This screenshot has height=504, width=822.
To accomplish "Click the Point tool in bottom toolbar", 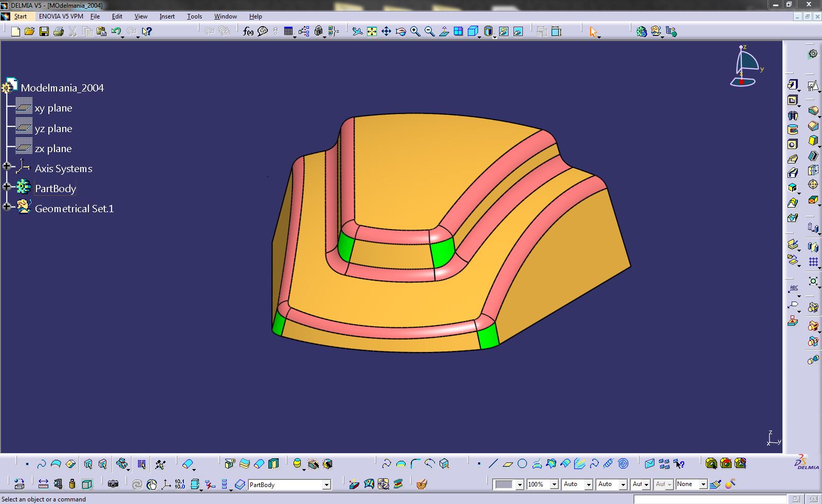I will (479, 464).
